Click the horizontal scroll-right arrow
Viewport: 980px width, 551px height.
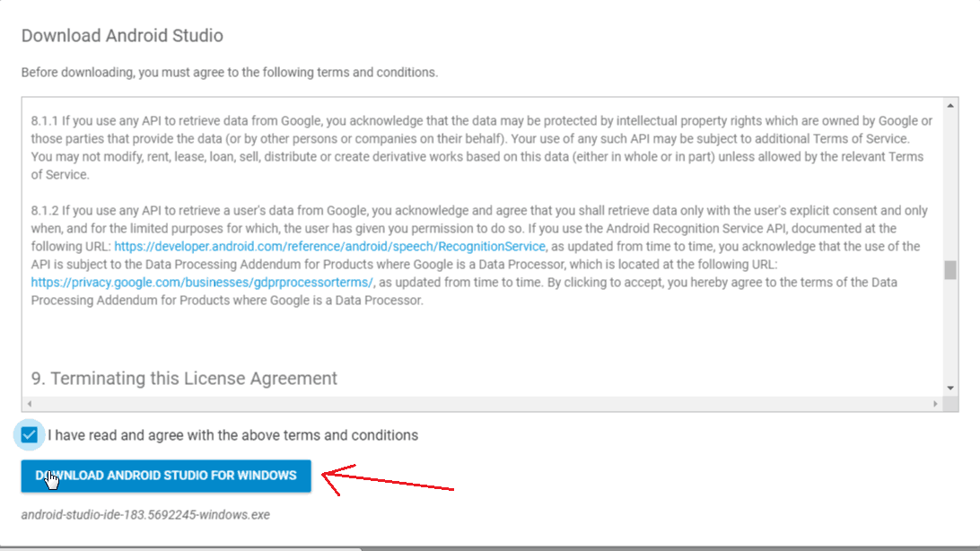pos(935,404)
